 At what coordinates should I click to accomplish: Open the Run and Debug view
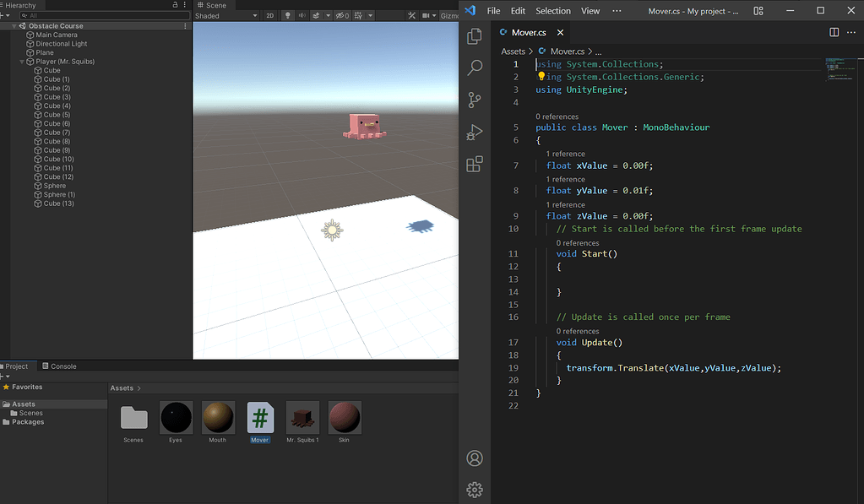click(475, 132)
